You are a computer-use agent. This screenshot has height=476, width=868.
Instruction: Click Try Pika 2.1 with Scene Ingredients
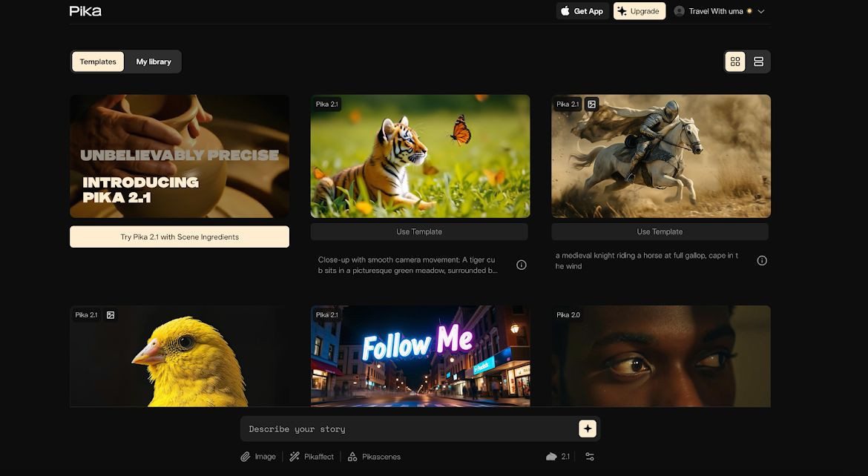pos(180,237)
